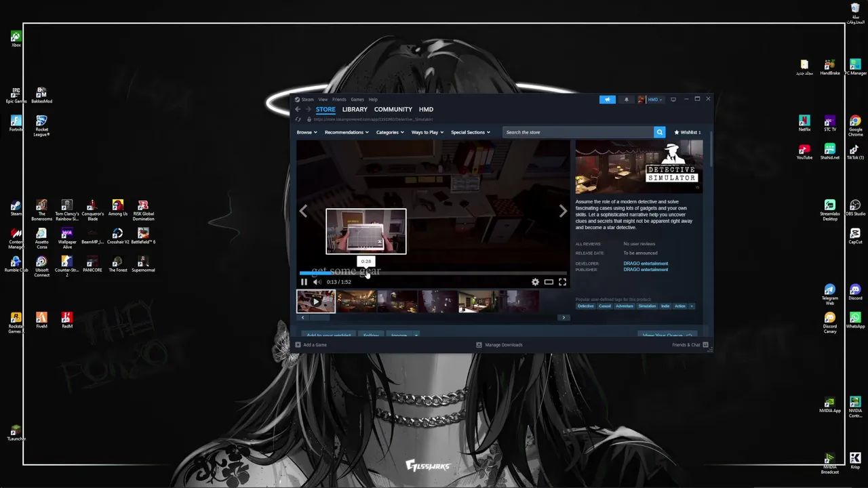Click the Detective tag
868x488 pixels.
pos(586,306)
